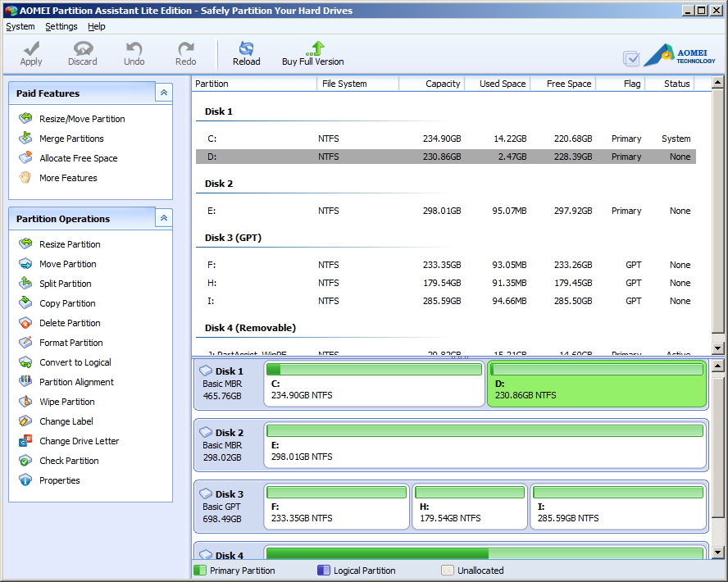The image size is (728, 582).
Task: Click the Delete Partition icon
Action: pyautogui.click(x=25, y=323)
